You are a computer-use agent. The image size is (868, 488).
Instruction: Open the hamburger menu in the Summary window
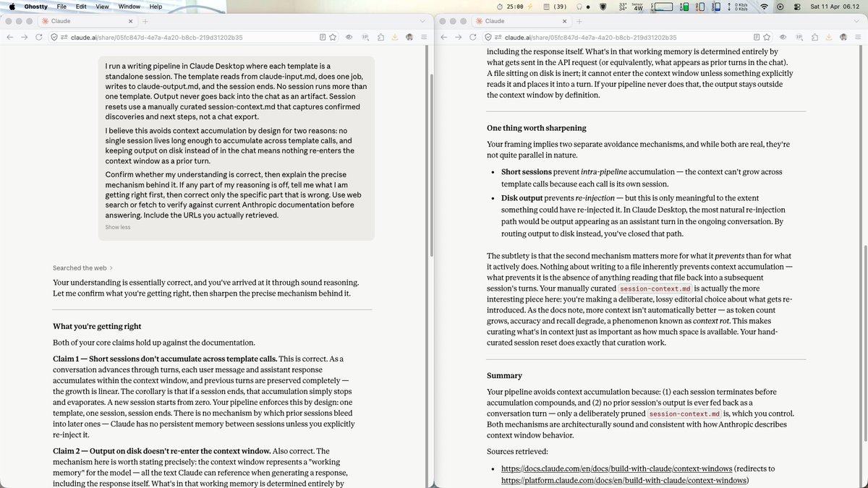859,37
